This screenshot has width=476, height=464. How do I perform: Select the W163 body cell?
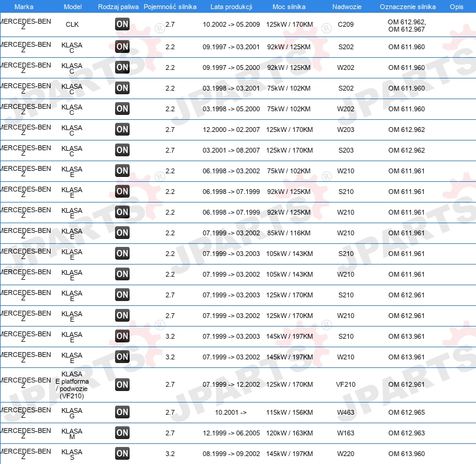346,433
